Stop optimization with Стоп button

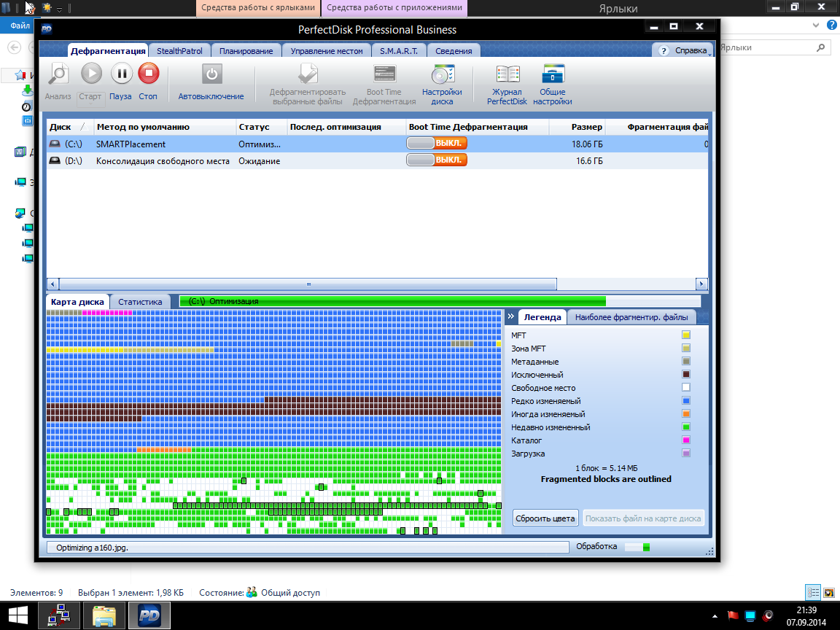point(149,74)
